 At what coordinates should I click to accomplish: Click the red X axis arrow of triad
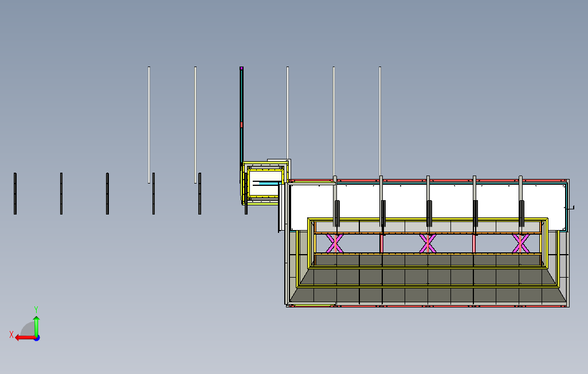[x=25, y=338]
